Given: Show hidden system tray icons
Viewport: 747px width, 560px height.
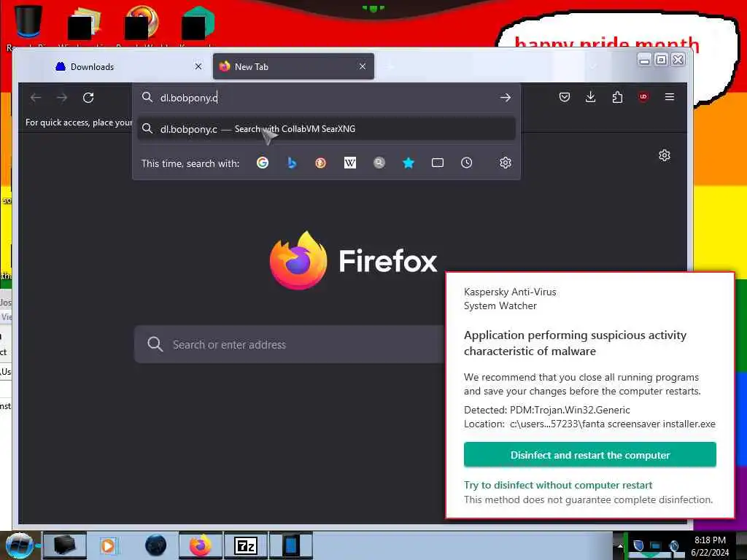Looking at the screenshot, I should [620, 545].
